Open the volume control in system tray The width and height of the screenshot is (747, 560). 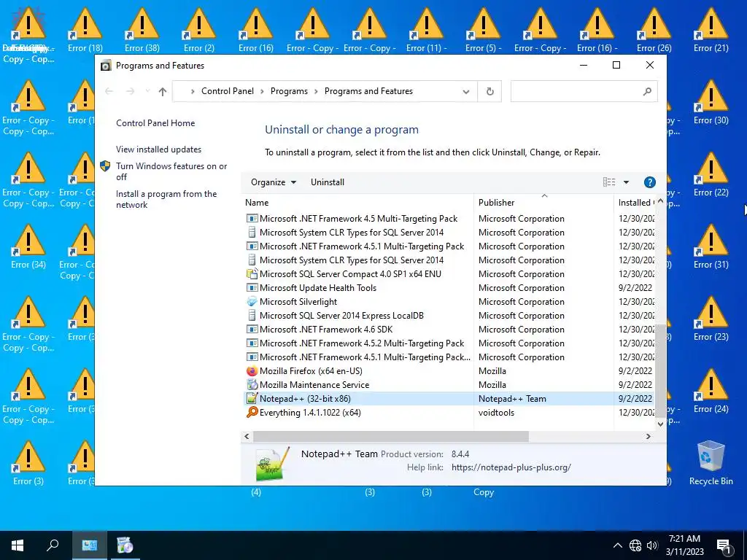(652, 545)
